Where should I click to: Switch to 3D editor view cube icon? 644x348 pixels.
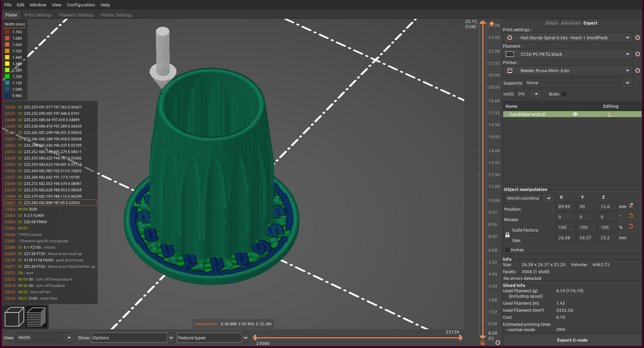14,316
